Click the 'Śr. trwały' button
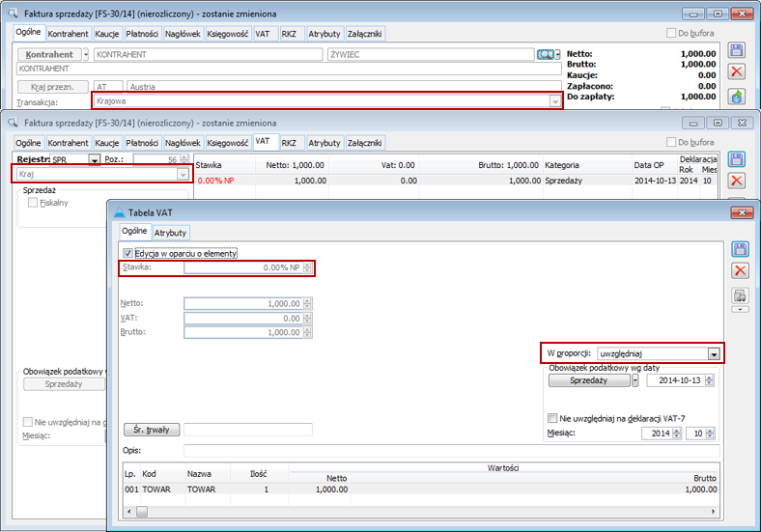The width and height of the screenshot is (761, 532). point(152,430)
